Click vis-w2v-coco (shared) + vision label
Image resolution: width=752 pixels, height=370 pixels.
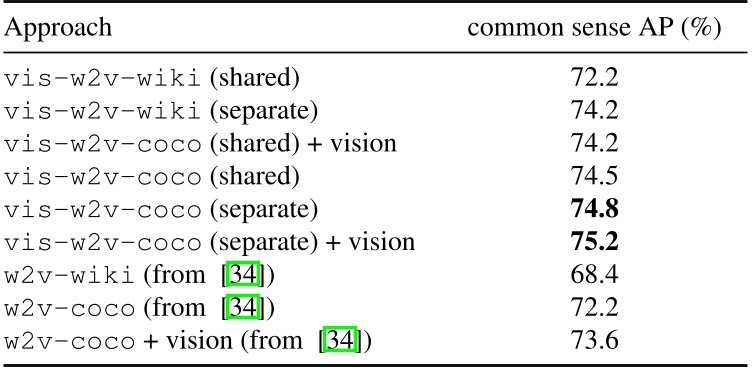(x=200, y=144)
